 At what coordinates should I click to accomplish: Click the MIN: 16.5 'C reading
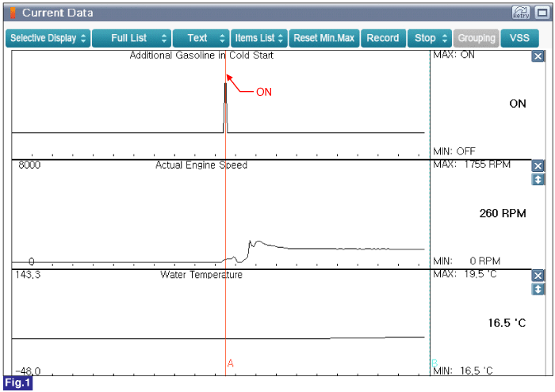click(463, 371)
